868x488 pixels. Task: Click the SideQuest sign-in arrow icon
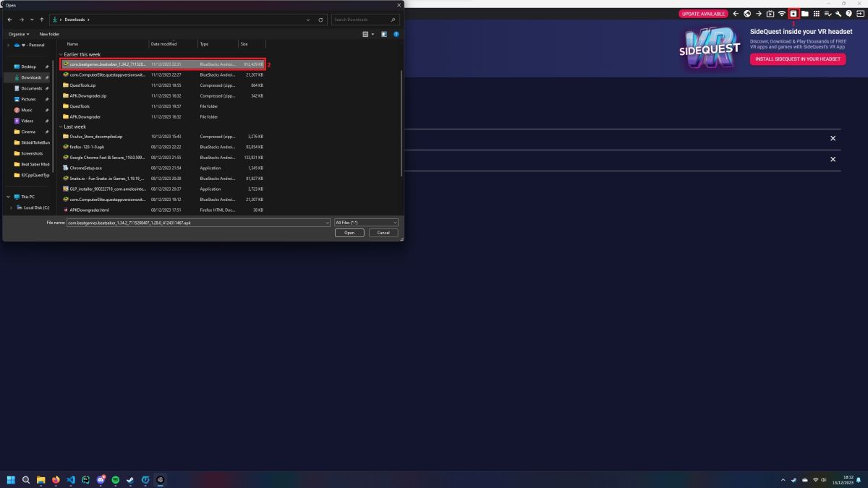pyautogui.click(x=861, y=14)
